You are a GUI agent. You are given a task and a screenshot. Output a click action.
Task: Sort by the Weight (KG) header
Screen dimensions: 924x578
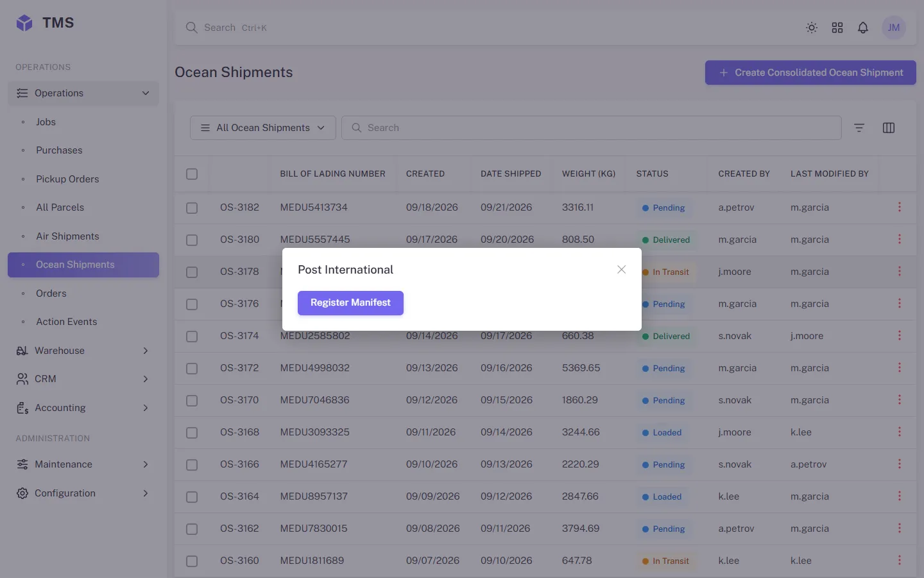pyautogui.click(x=588, y=174)
